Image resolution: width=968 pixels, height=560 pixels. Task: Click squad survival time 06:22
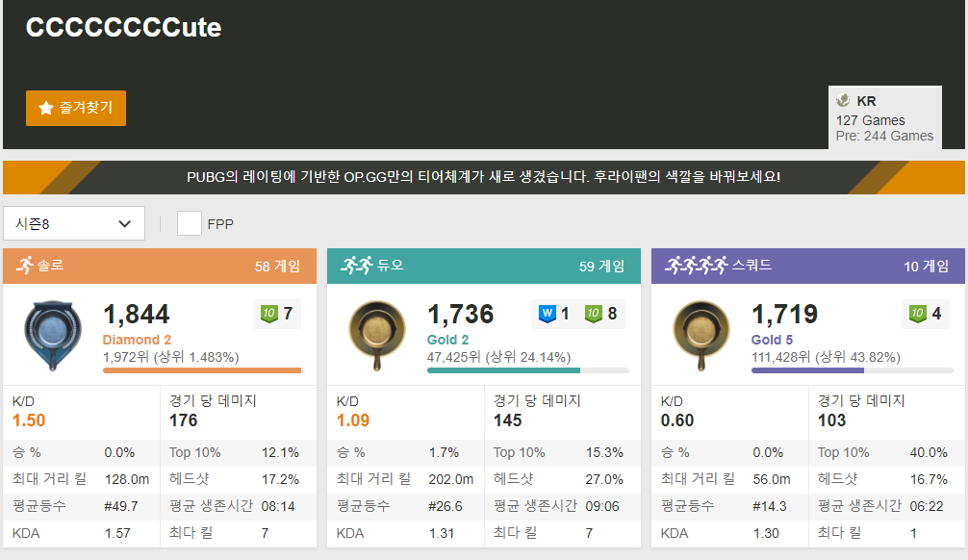tap(926, 506)
